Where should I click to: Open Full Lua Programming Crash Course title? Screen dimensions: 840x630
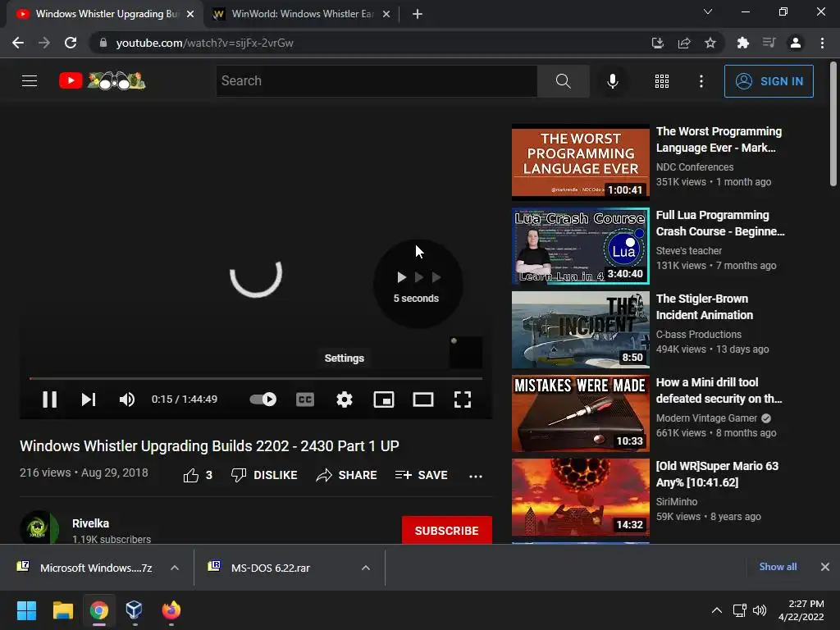pyautogui.click(x=720, y=223)
